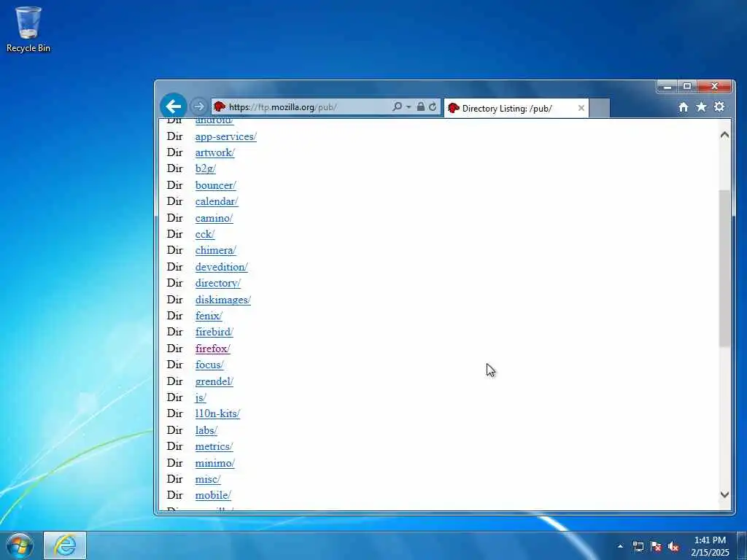This screenshot has height=560, width=747.
Task: Click the scrollbar down arrow
Action: click(x=724, y=495)
